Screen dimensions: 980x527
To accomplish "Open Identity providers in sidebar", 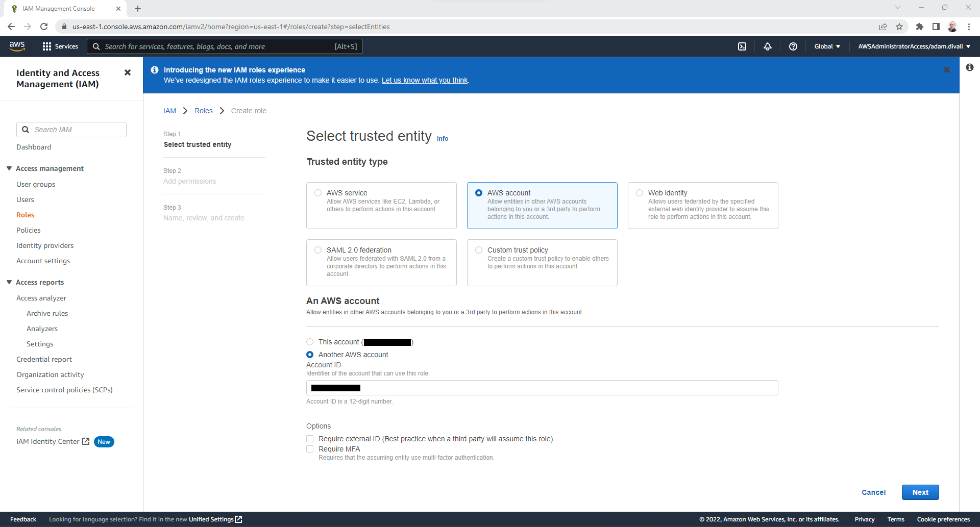I will tap(45, 245).
